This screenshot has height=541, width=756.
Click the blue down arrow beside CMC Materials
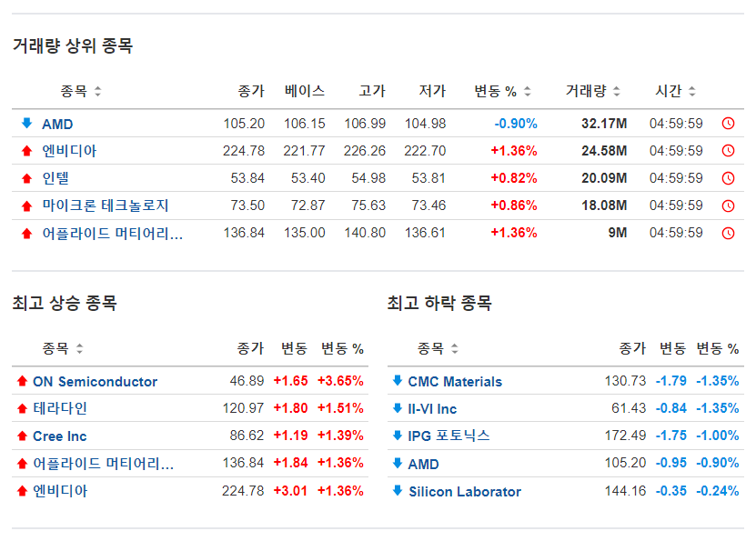click(x=398, y=381)
